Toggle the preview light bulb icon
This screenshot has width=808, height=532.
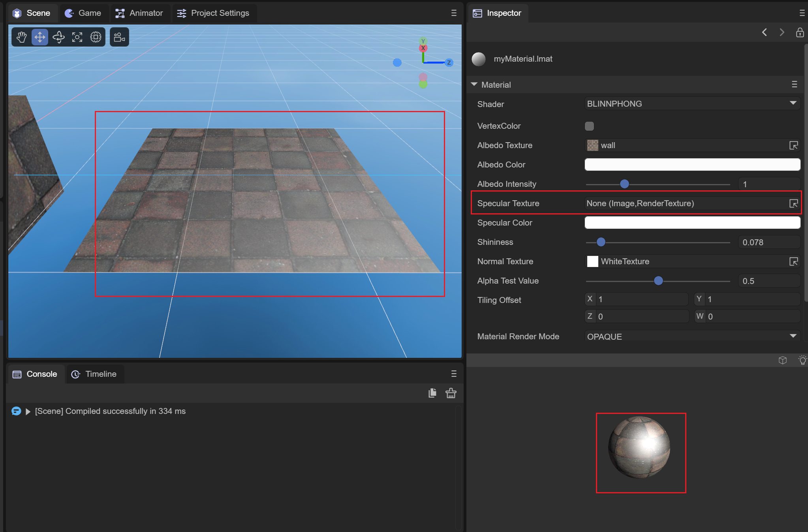802,360
